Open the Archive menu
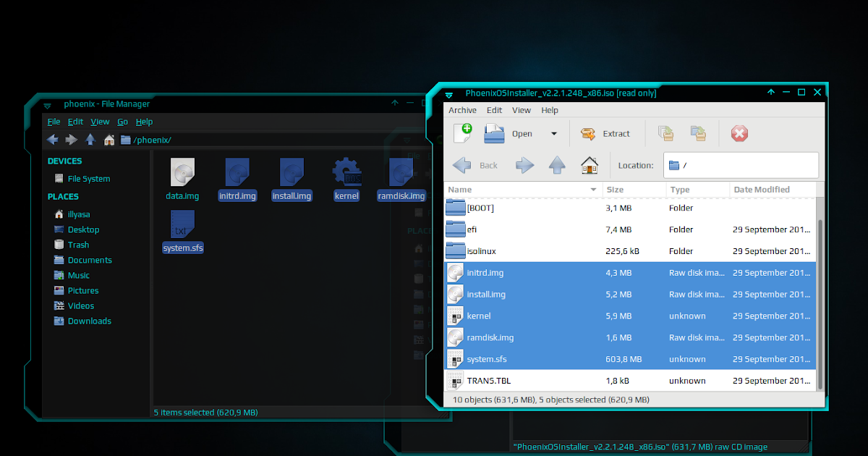 (462, 110)
